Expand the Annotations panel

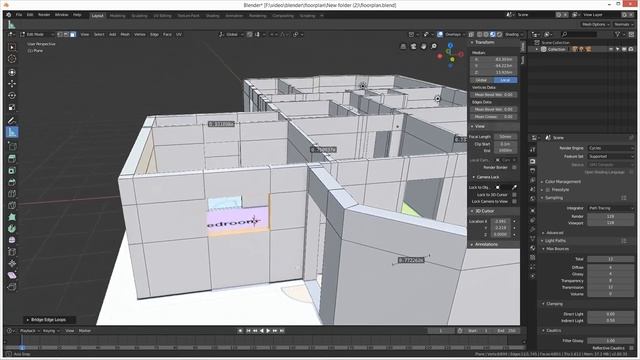click(484, 244)
